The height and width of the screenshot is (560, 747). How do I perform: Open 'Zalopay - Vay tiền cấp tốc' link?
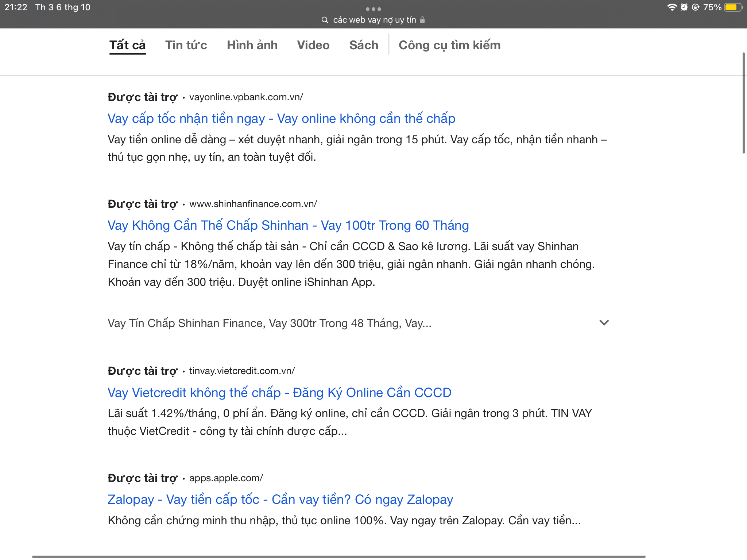pyautogui.click(x=280, y=499)
